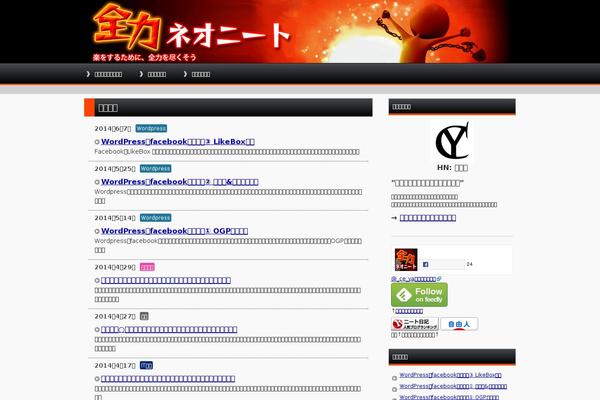Open the WordPress facebook ② post title dated 2014/5/25
This screenshot has height=400, width=600.
click(180, 182)
